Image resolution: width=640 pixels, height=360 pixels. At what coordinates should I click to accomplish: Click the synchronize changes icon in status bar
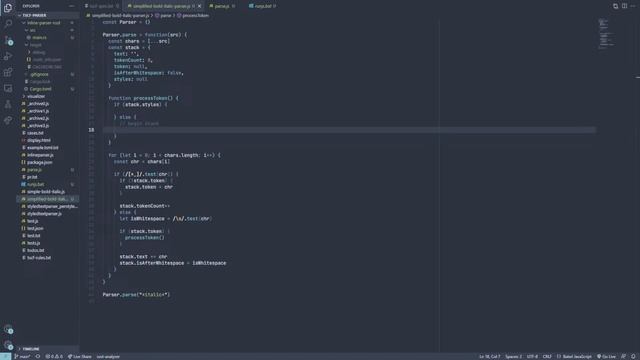click(x=38, y=356)
